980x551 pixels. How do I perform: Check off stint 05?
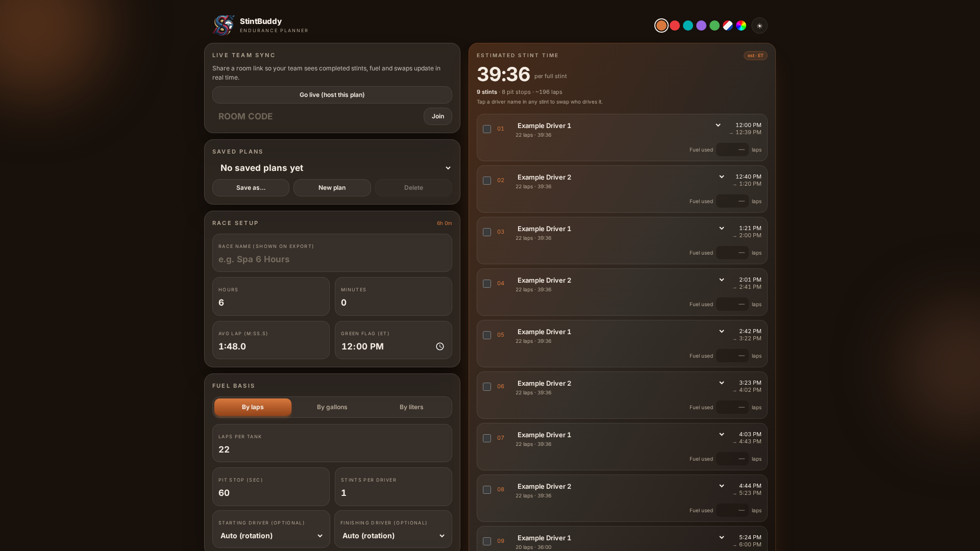487,335
